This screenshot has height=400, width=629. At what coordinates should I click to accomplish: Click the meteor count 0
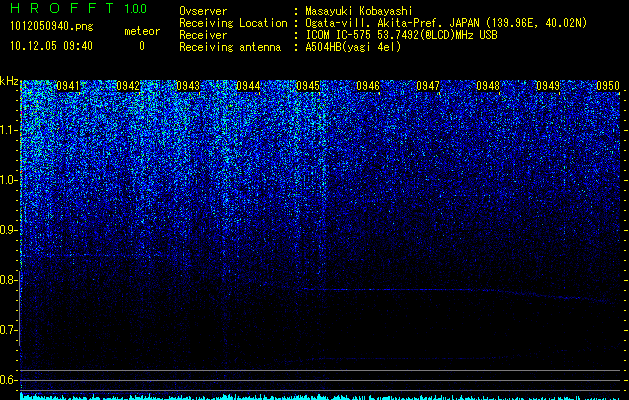(x=142, y=46)
